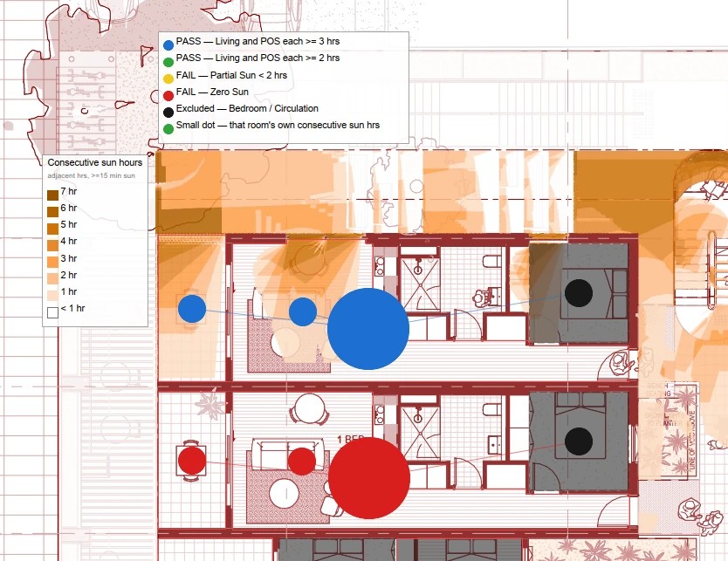This screenshot has width=728, height=561.
Task: Click the yellow Partial Sun legend dot
Action: click(168, 79)
